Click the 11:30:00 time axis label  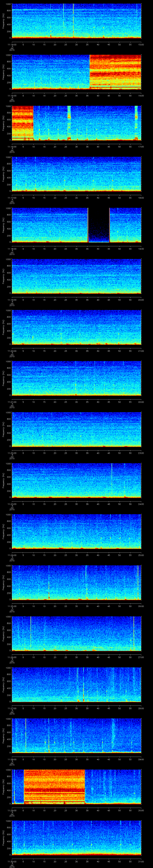(12, 861)
